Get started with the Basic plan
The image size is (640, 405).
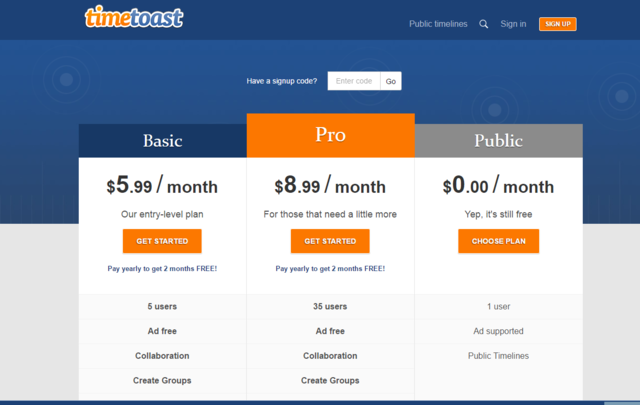pos(162,241)
